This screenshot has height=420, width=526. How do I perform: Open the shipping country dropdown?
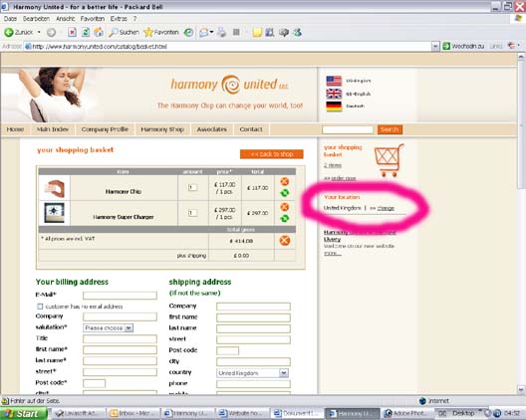click(x=252, y=373)
